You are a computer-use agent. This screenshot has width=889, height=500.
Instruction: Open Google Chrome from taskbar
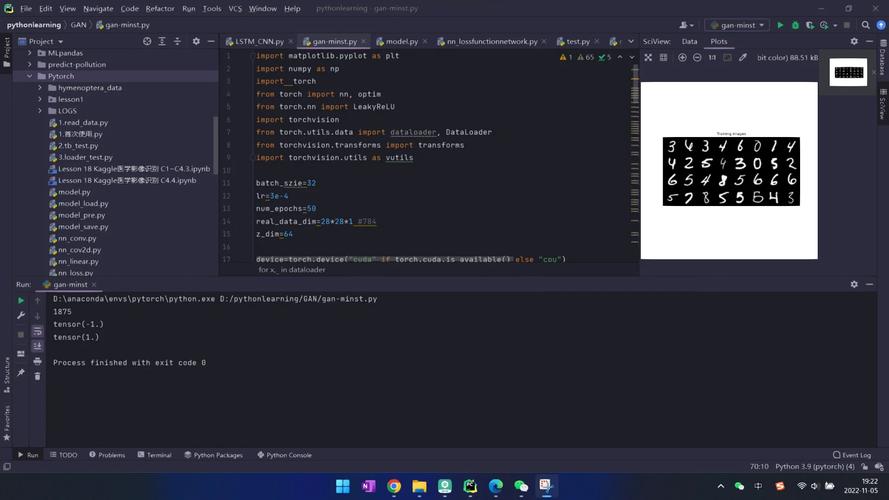point(394,486)
